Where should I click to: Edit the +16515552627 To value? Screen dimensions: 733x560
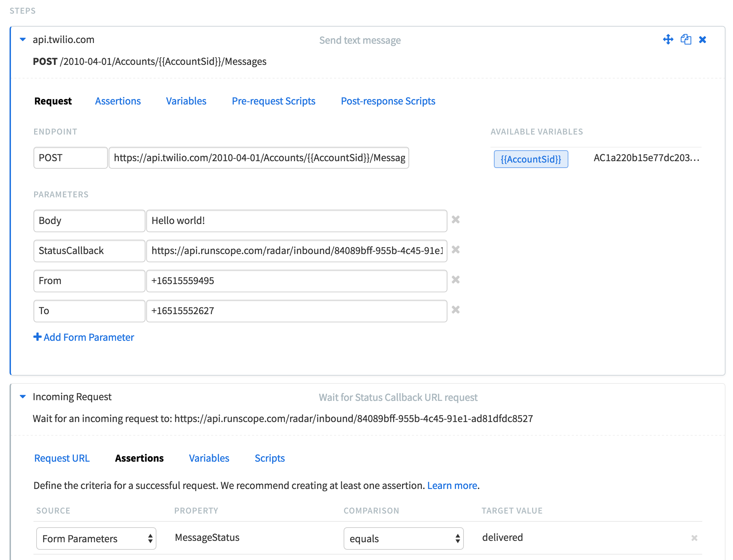pos(297,311)
